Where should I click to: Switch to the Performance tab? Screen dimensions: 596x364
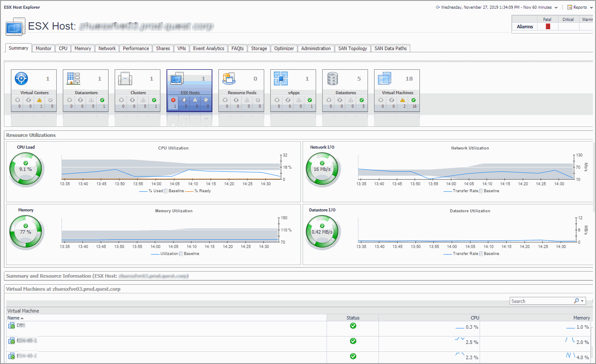click(x=136, y=48)
